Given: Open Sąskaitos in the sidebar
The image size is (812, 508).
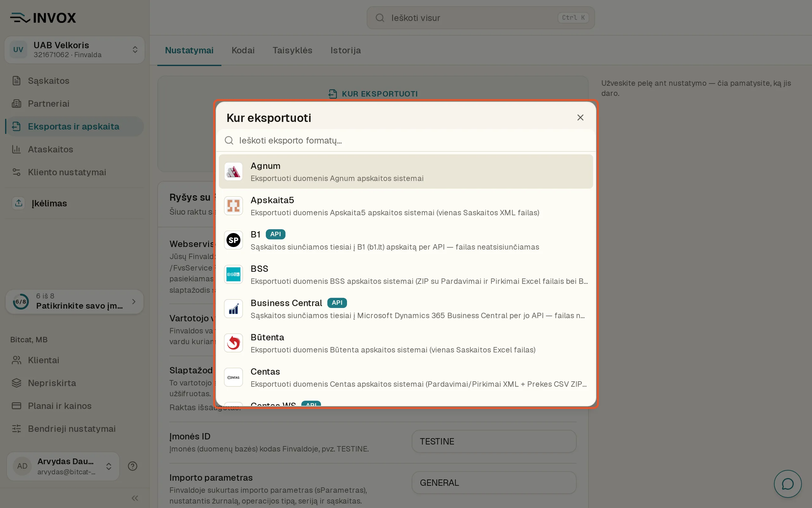Looking at the screenshot, I should [75, 81].
